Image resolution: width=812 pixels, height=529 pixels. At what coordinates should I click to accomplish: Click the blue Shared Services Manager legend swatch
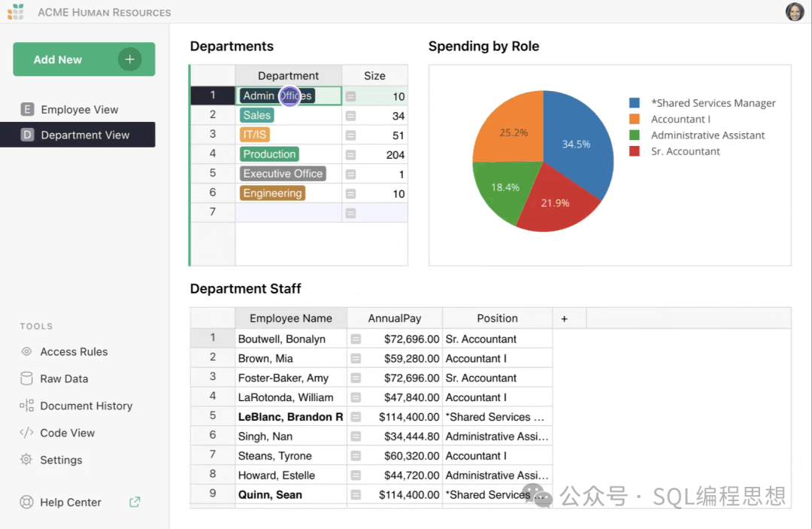[635, 103]
